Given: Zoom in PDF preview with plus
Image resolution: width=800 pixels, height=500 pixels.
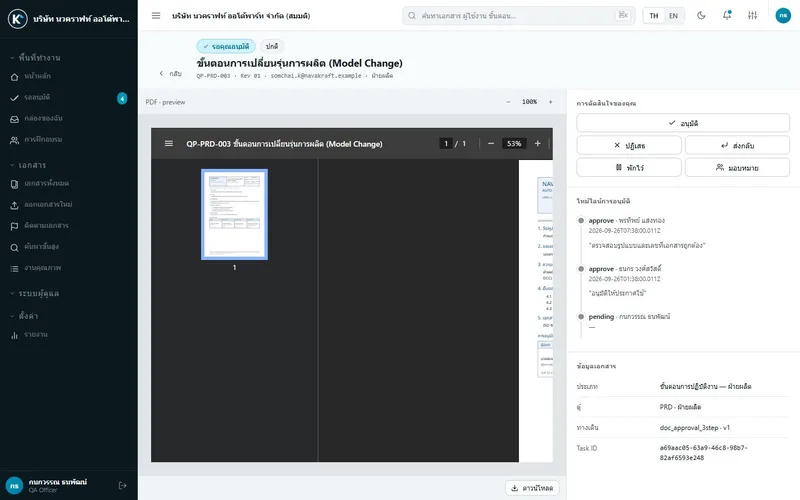Looking at the screenshot, I should tap(551, 102).
